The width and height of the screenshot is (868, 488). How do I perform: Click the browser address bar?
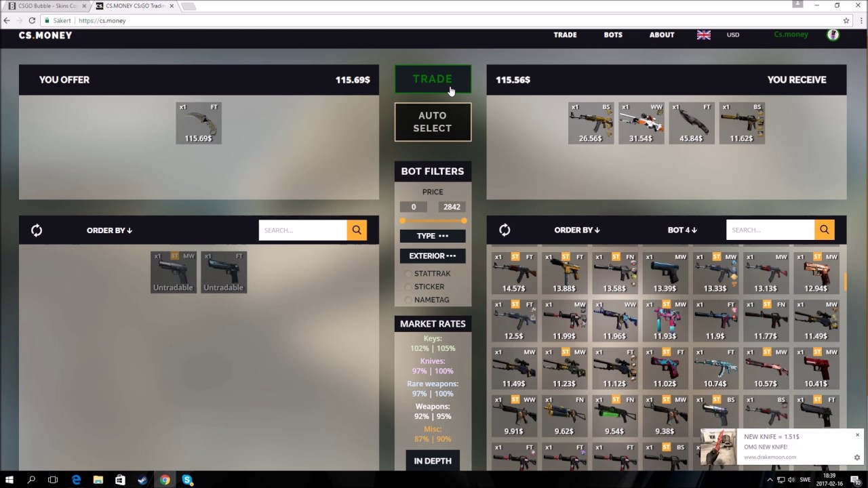coord(441,20)
